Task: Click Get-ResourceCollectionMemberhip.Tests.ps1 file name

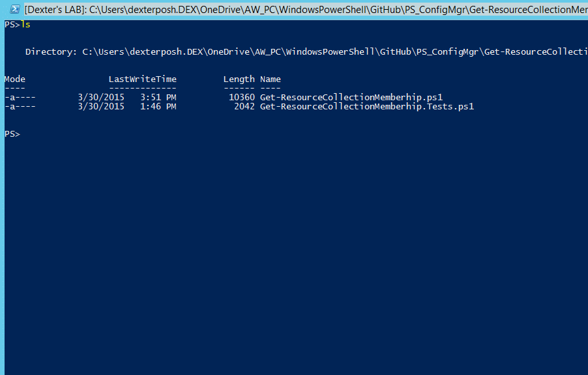Action: (367, 107)
